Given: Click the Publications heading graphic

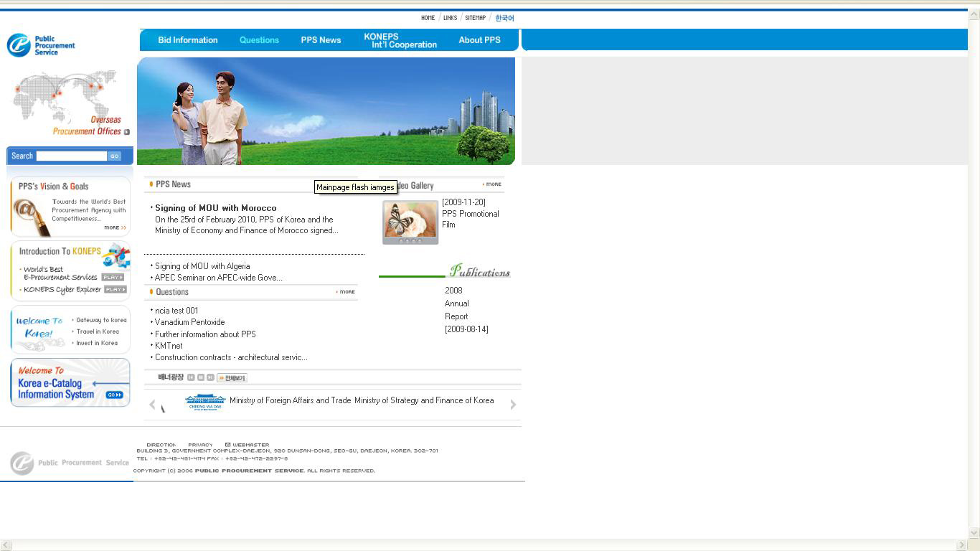Looking at the screenshot, I should (479, 271).
